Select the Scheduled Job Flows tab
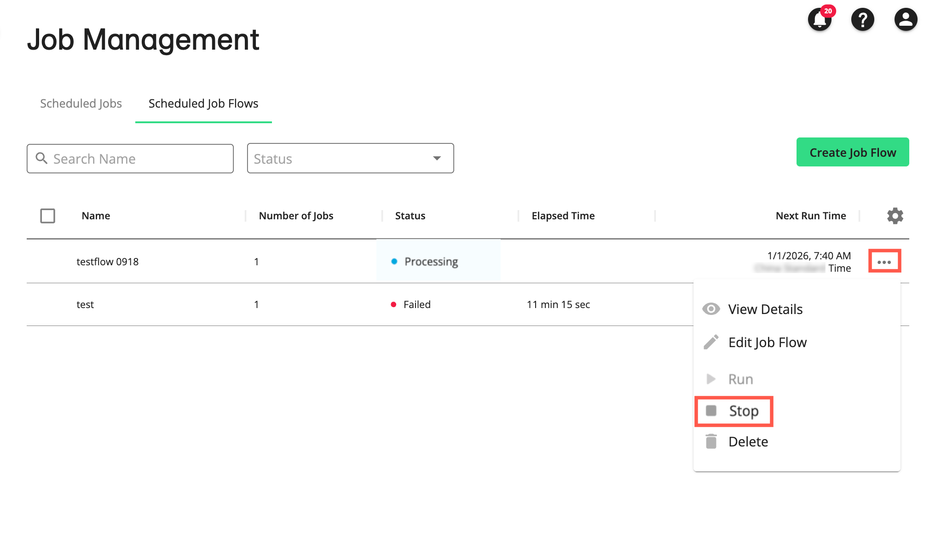This screenshot has height=560, width=947. [x=203, y=103]
